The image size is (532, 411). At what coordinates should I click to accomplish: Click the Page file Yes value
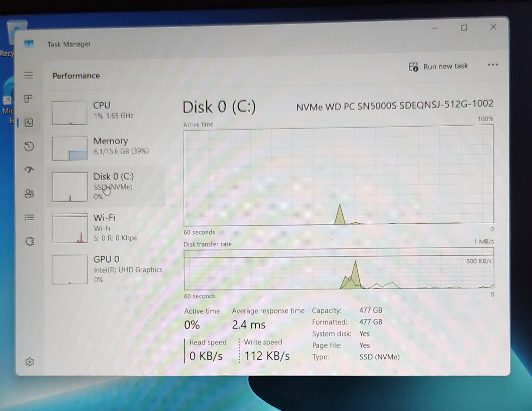click(364, 345)
